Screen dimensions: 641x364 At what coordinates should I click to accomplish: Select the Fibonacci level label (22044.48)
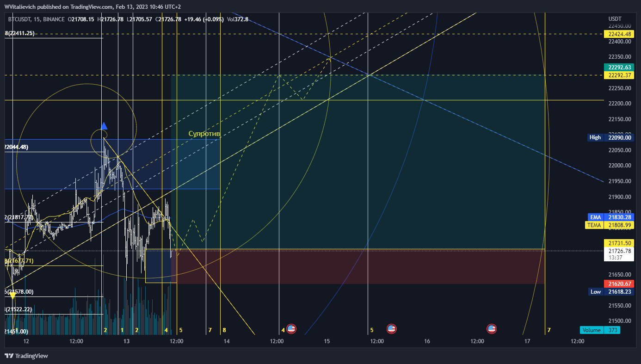point(16,147)
